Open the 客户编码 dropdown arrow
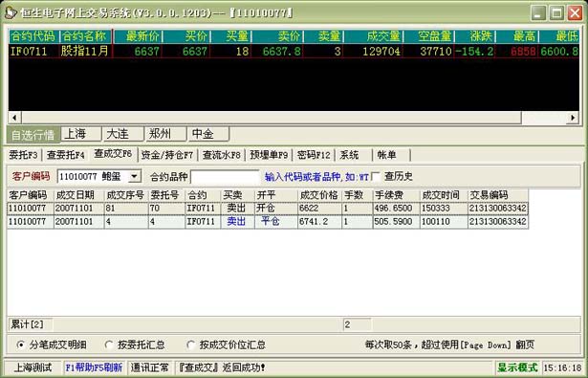588x378 pixels. coord(134,176)
